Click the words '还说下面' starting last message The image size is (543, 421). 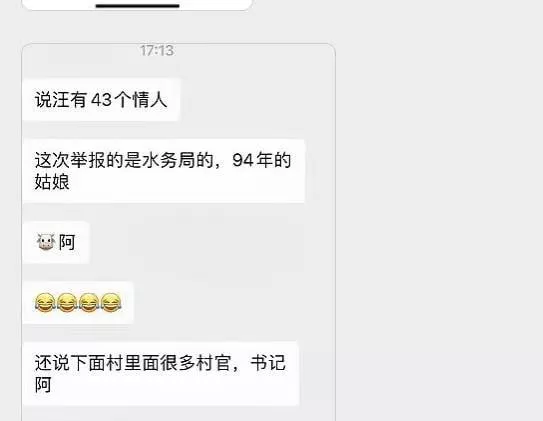click(x=70, y=363)
